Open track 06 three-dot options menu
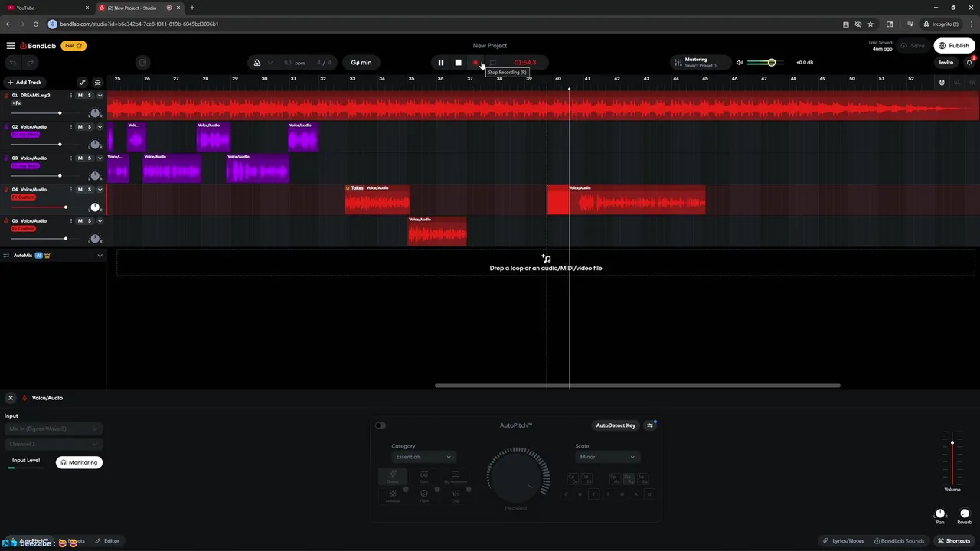 tap(70, 221)
